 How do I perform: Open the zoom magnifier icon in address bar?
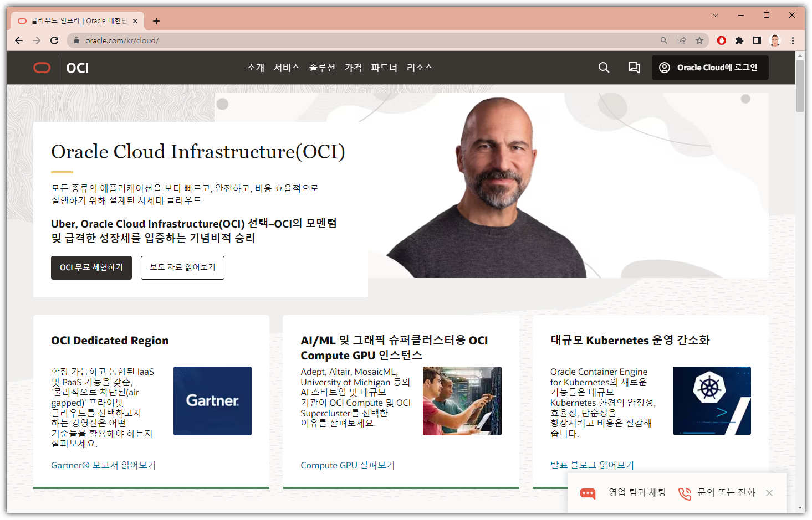(663, 40)
